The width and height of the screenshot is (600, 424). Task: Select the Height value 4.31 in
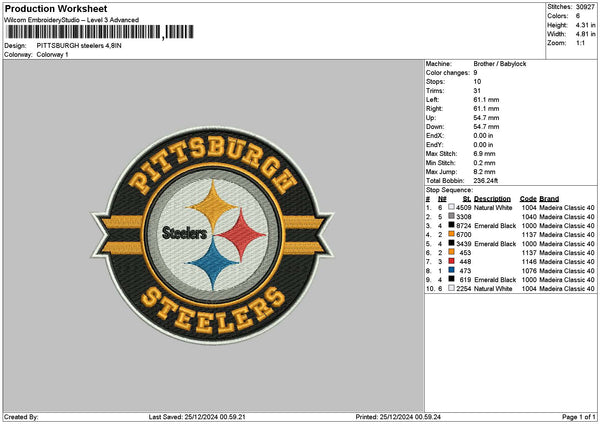tap(585, 25)
